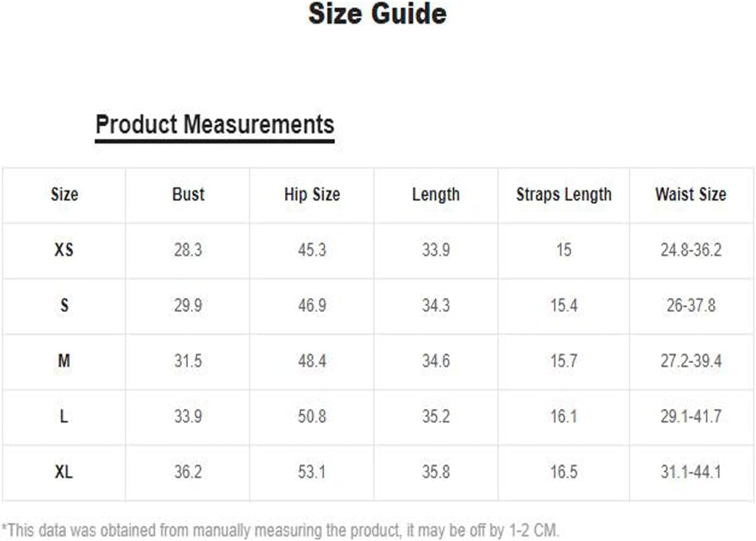Click the Straps Length column header
This screenshot has height=541, width=756.
563,194
